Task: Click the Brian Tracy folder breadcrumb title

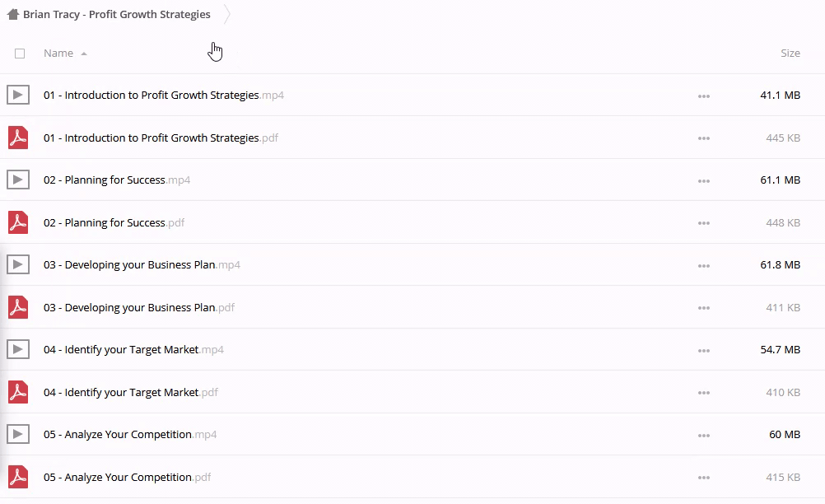Action: (116, 14)
